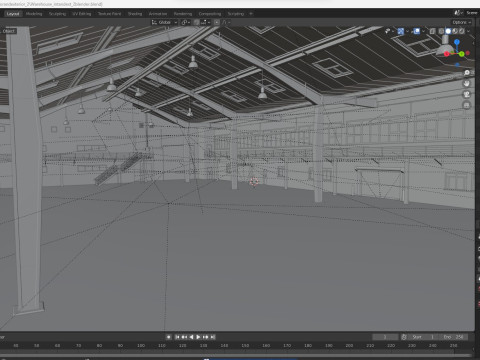Image resolution: width=480 pixels, height=360 pixels.
Task: Expand the viewport shading options dropdown
Action: 469,31
